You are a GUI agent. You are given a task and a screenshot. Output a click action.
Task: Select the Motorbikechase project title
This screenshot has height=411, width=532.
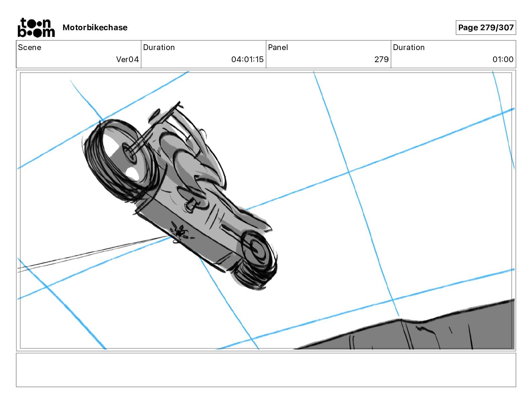95,28
